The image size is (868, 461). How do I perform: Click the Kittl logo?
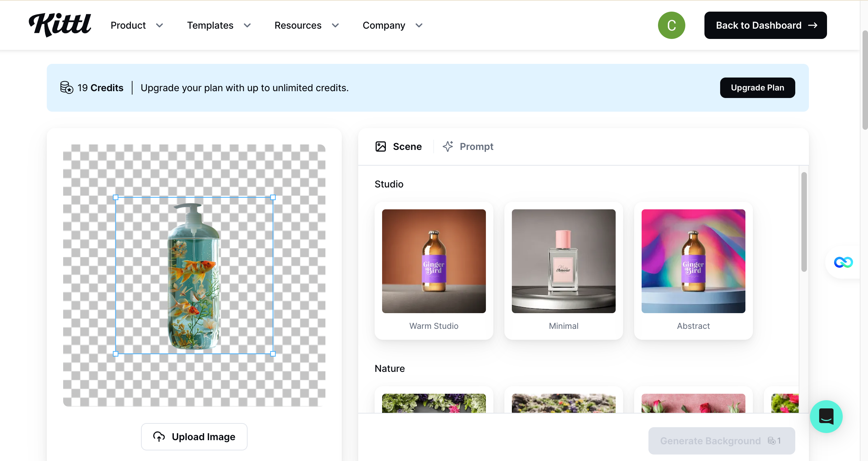click(x=60, y=25)
